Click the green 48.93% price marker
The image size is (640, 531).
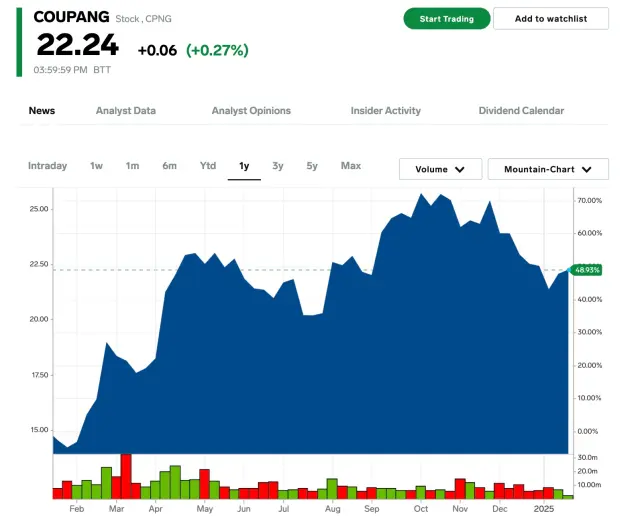(x=586, y=270)
